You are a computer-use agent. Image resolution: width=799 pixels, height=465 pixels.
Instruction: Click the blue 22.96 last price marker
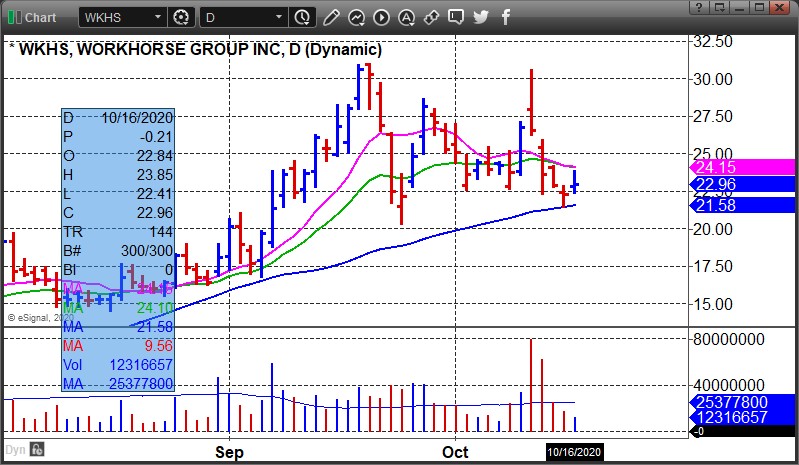click(742, 184)
